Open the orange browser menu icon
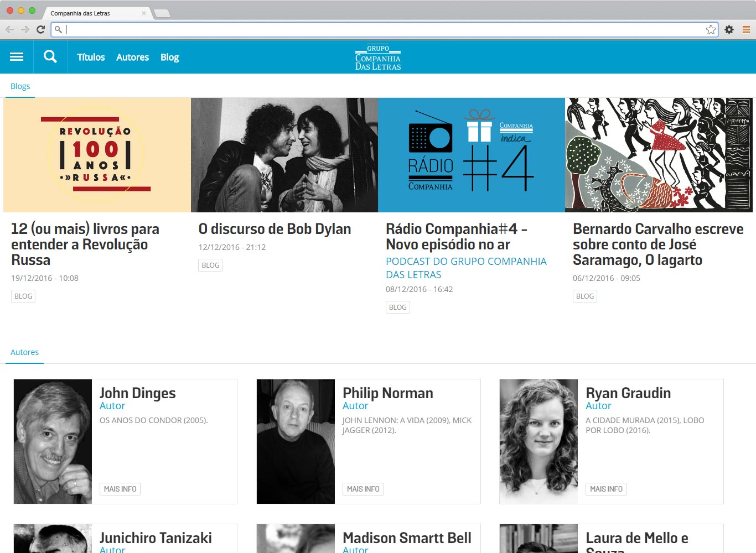This screenshot has height=553, width=756. pyautogui.click(x=746, y=30)
